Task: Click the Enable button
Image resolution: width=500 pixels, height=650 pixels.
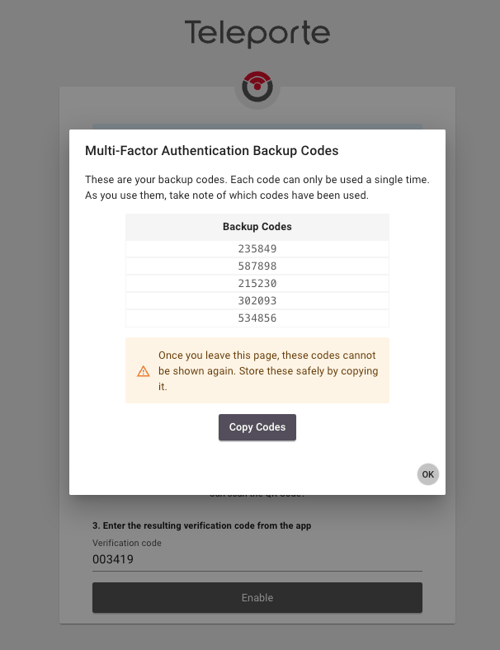Action: click(x=257, y=598)
